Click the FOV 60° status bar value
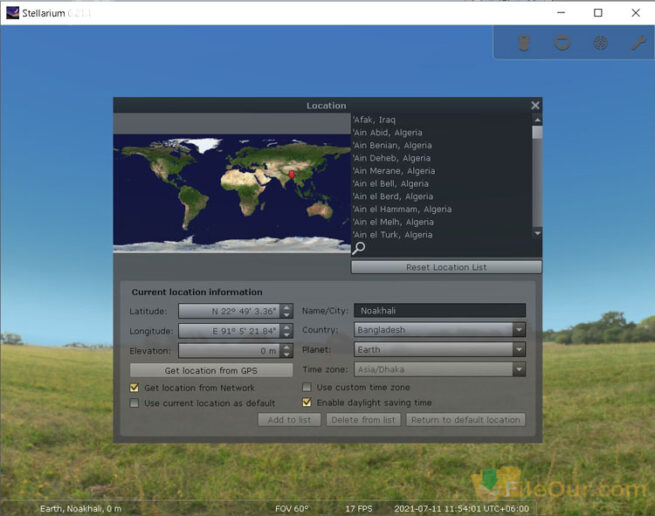The width and height of the screenshot is (655, 516). click(x=292, y=508)
